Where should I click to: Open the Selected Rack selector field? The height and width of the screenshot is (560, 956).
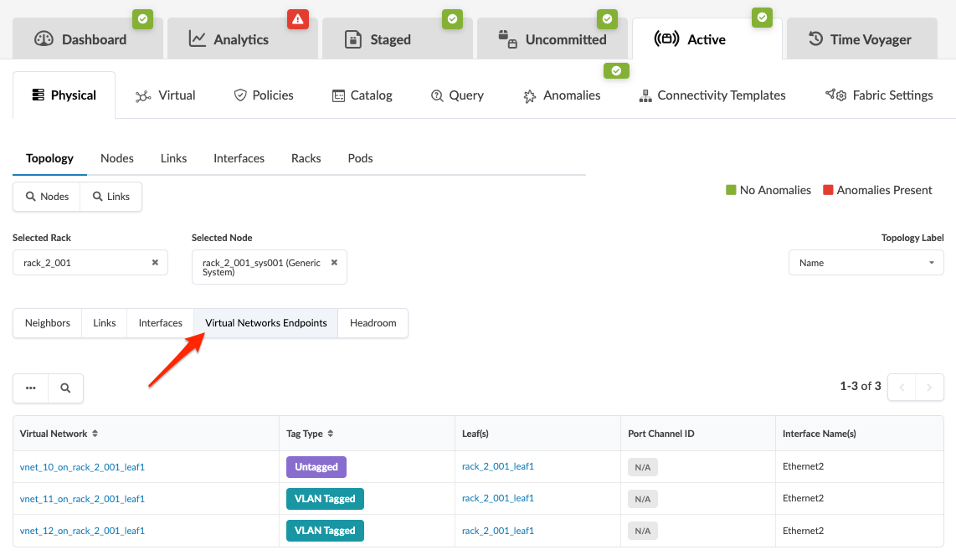(x=84, y=263)
